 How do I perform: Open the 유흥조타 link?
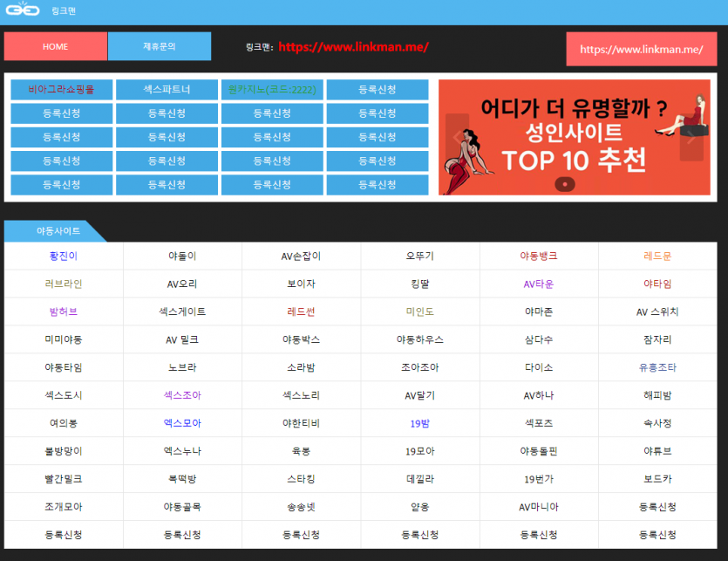[x=657, y=367]
